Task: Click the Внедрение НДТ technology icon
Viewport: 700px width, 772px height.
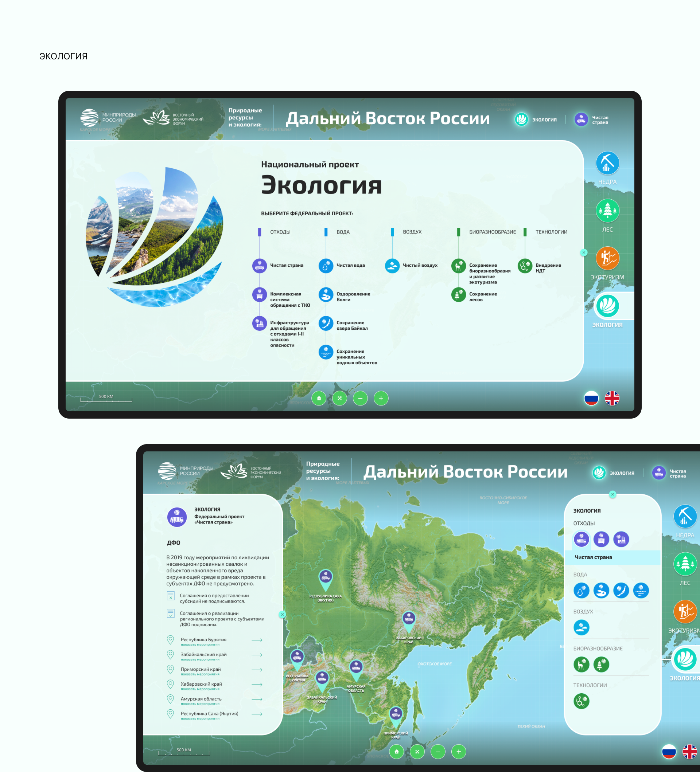Action: point(525,266)
